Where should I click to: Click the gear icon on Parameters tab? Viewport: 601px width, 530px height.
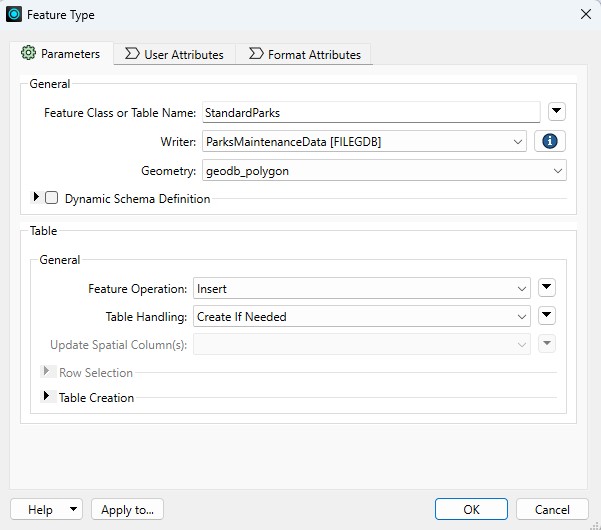28,54
